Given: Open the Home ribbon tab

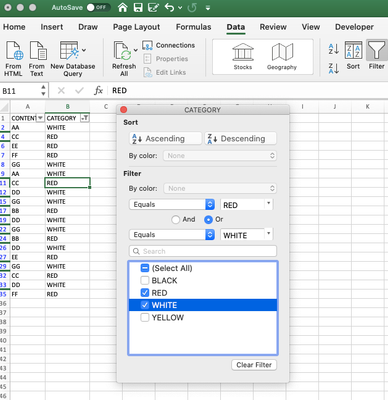Looking at the screenshot, I should 14,27.
